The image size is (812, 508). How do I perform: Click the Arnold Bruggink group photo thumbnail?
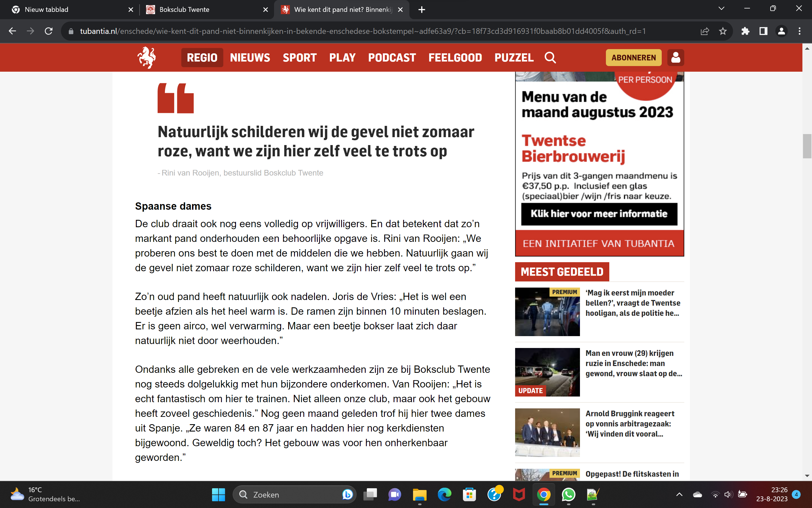(547, 433)
